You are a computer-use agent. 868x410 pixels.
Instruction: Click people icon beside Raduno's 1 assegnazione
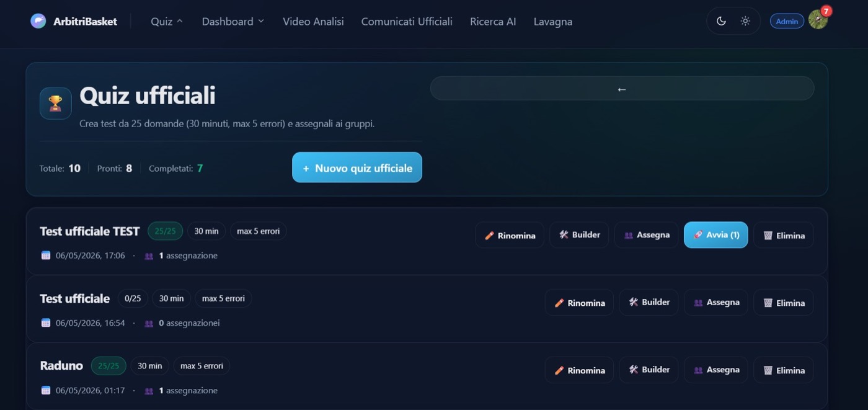[x=149, y=391]
